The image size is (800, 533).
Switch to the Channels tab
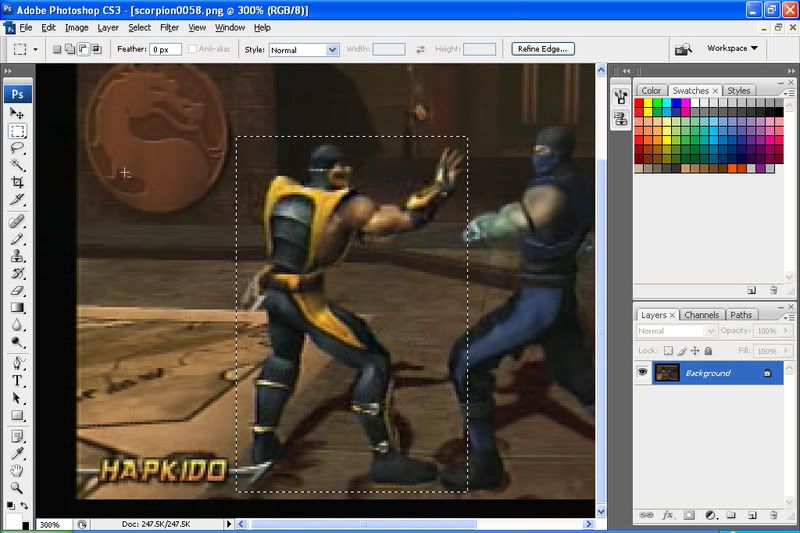click(702, 315)
